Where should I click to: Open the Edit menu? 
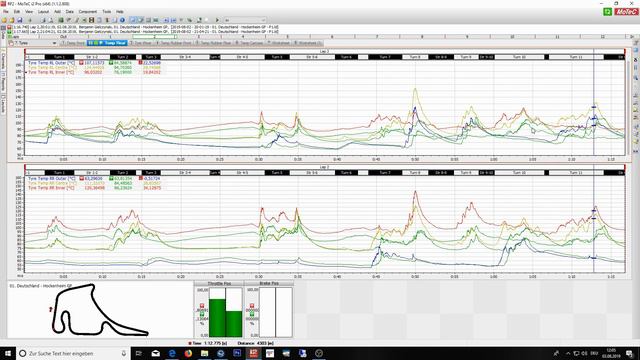[x=17, y=11]
